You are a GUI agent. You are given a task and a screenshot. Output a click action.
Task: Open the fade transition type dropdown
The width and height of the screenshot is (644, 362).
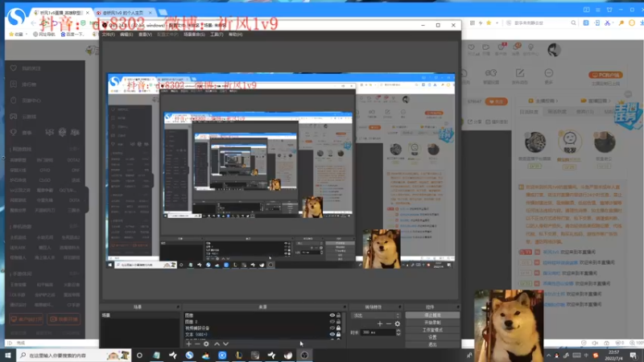(376, 315)
